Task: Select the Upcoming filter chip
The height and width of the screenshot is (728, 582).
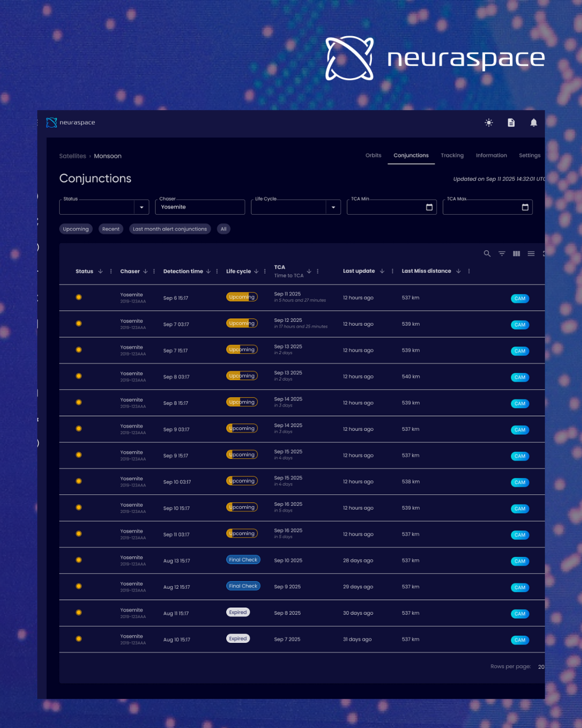Action: pos(75,229)
